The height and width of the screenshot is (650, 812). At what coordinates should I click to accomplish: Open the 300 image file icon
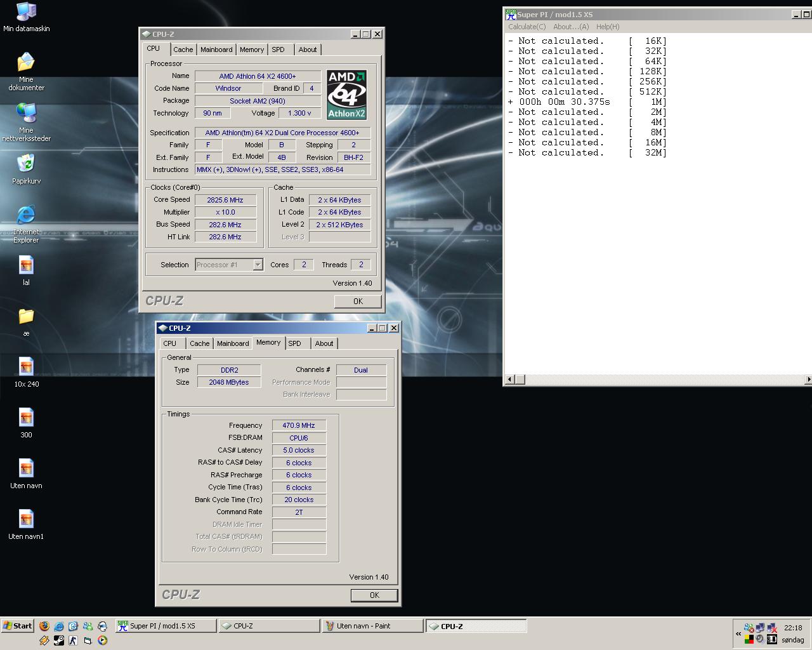pyautogui.click(x=26, y=423)
